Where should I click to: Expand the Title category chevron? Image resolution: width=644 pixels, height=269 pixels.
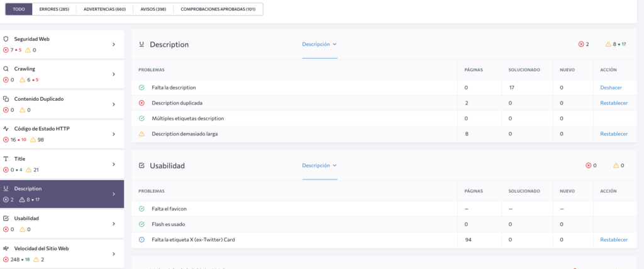[x=114, y=164]
